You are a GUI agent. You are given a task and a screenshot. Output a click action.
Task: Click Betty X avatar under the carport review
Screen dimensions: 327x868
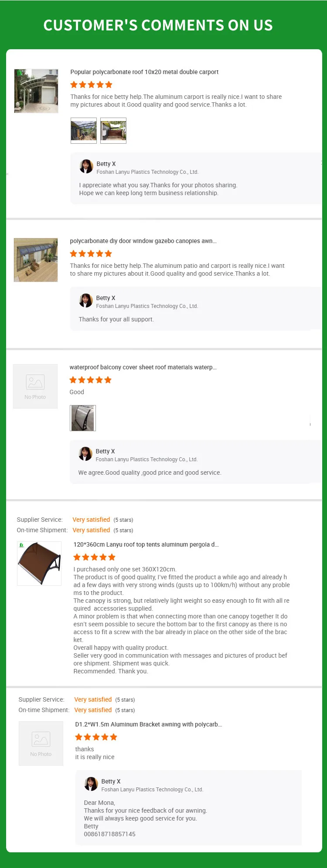(x=86, y=166)
